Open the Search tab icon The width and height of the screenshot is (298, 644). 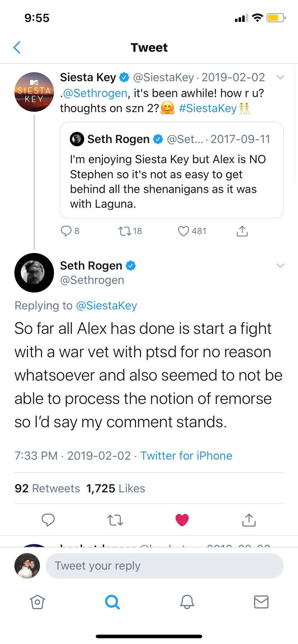[112, 603]
